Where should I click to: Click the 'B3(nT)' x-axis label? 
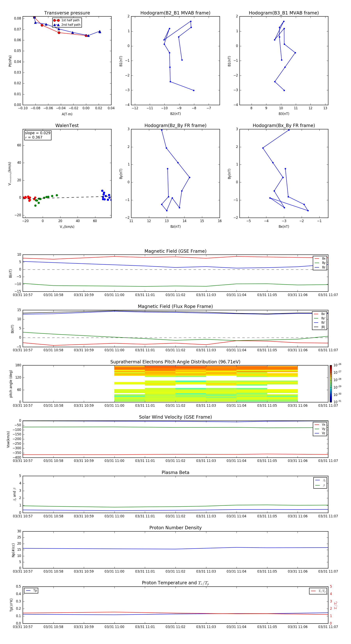tap(284, 114)
